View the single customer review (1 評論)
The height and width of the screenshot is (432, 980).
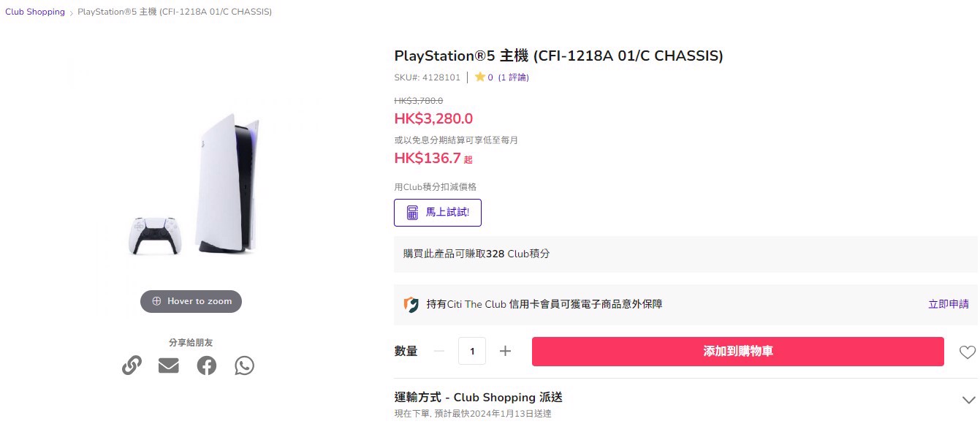click(x=514, y=77)
